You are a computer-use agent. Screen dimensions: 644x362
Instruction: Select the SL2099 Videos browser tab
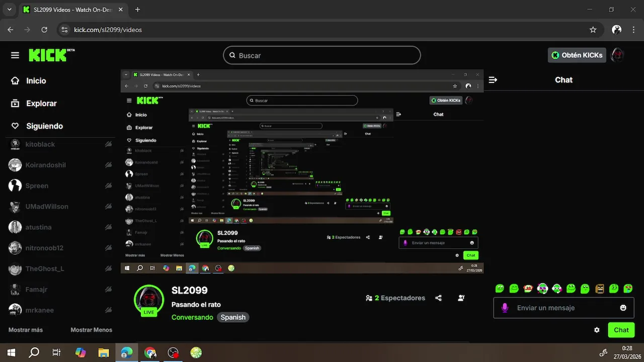(74, 10)
